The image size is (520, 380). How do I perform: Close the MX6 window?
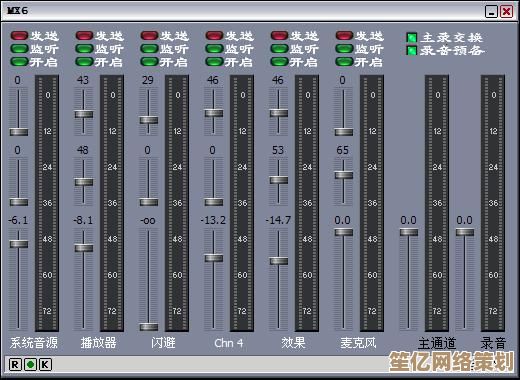(507, 12)
